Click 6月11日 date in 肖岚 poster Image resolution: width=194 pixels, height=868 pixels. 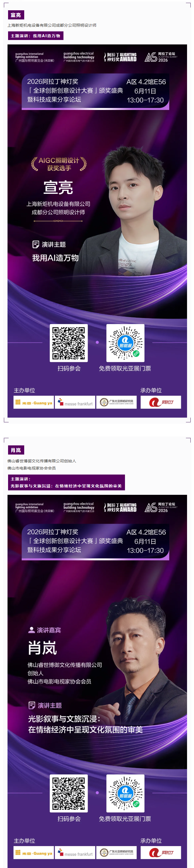145,541
